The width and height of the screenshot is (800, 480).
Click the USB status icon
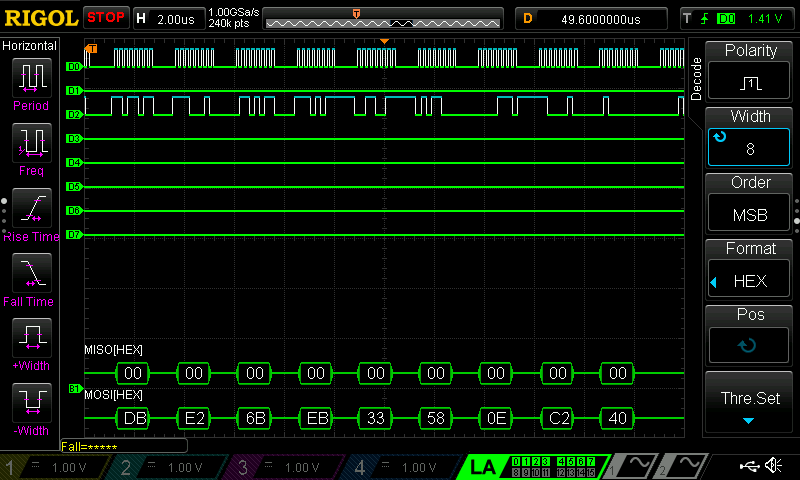point(748,466)
